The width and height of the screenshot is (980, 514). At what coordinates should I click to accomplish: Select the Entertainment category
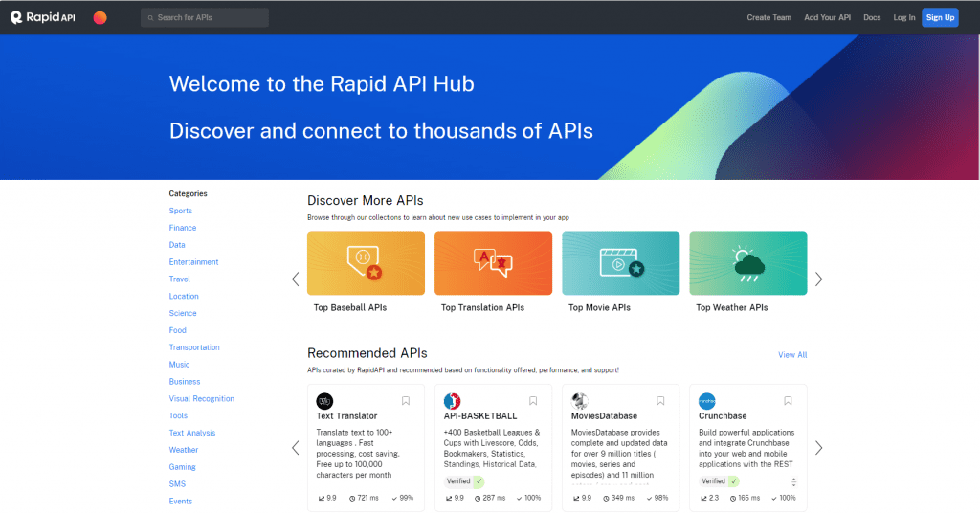(x=193, y=262)
